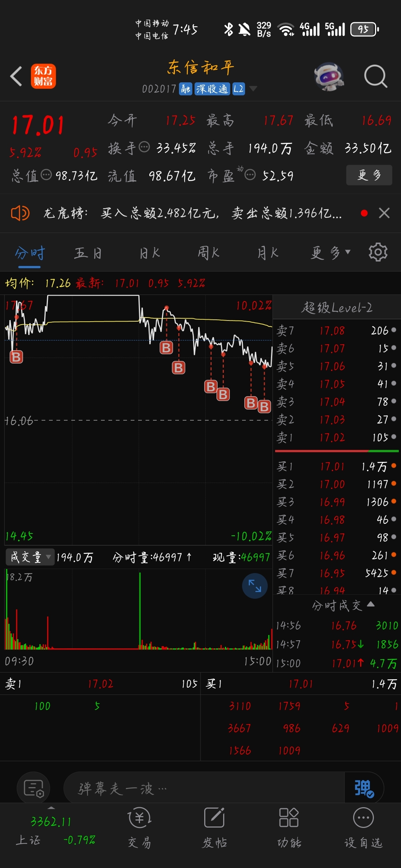Open the 超级Level-2 header
The image size is (401, 868).
[337, 308]
